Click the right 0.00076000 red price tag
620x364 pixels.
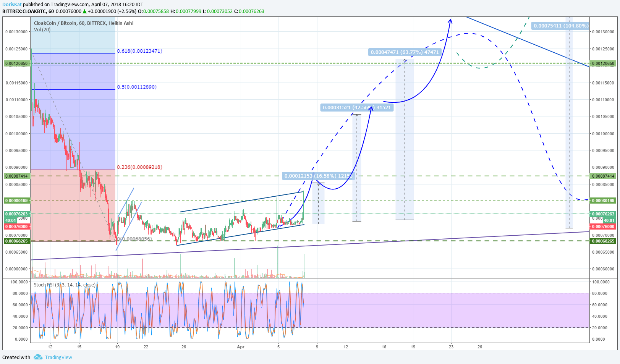[603, 226]
